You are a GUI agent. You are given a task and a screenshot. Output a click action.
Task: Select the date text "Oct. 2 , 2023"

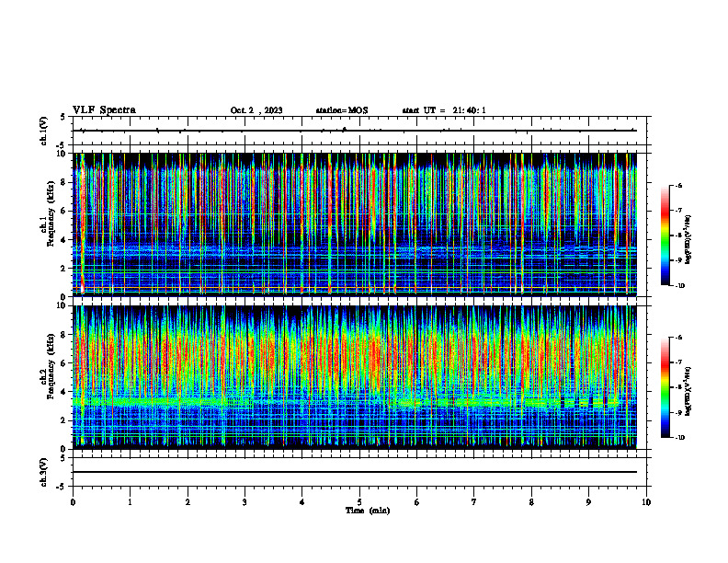pos(256,110)
